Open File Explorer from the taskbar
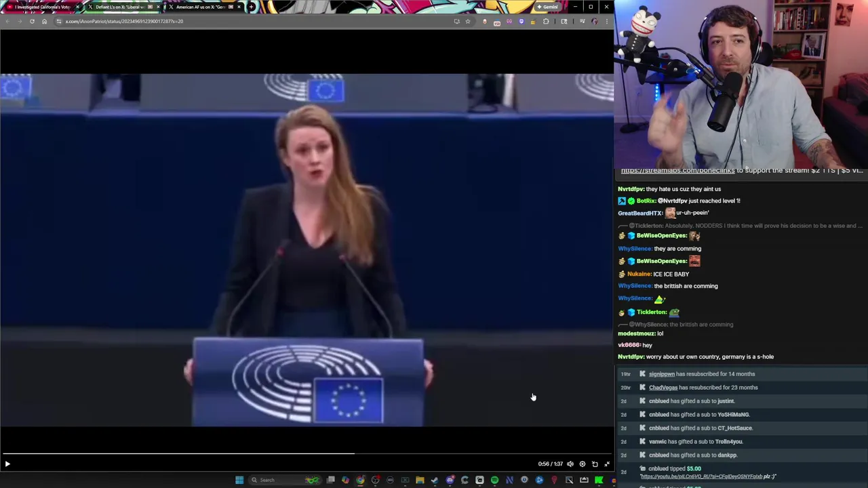This screenshot has height=488, width=868. tap(420, 480)
